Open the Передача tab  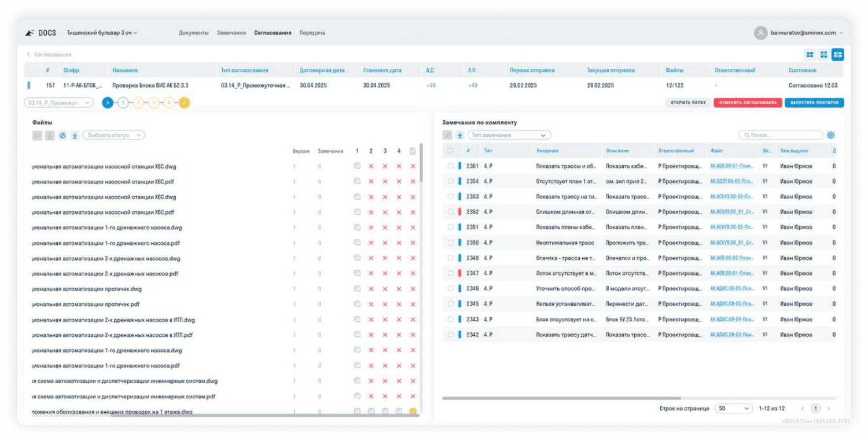(x=312, y=33)
